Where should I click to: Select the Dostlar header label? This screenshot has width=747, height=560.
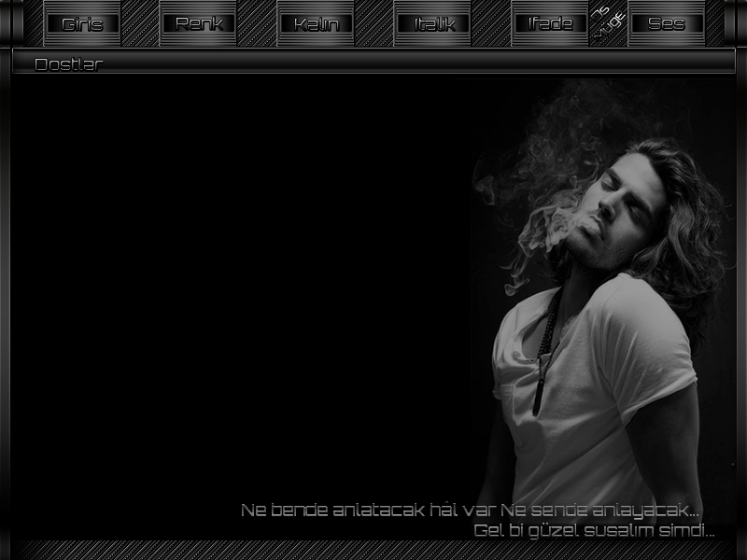tap(68, 64)
